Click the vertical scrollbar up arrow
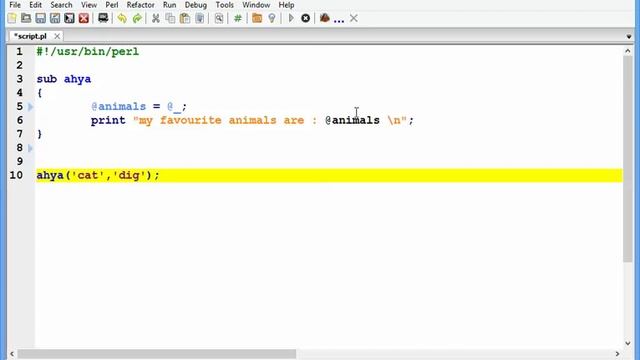 627,51
